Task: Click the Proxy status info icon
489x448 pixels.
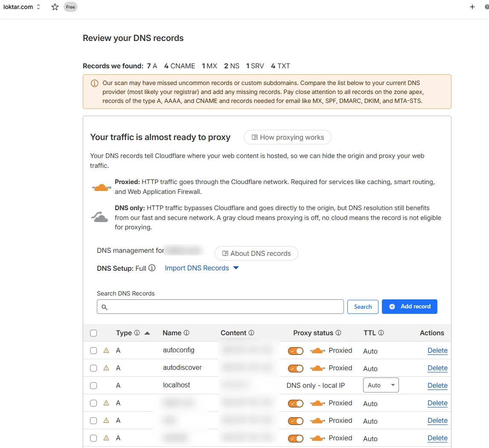Action: (338, 333)
